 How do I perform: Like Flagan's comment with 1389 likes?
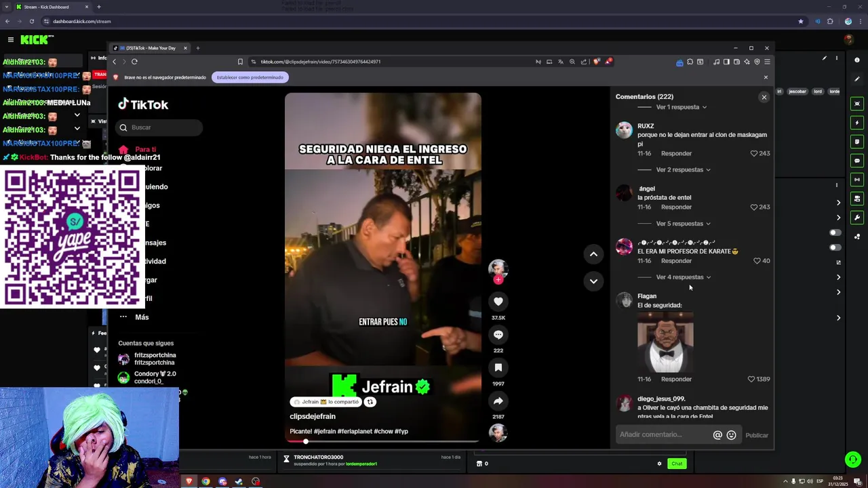[x=751, y=379]
